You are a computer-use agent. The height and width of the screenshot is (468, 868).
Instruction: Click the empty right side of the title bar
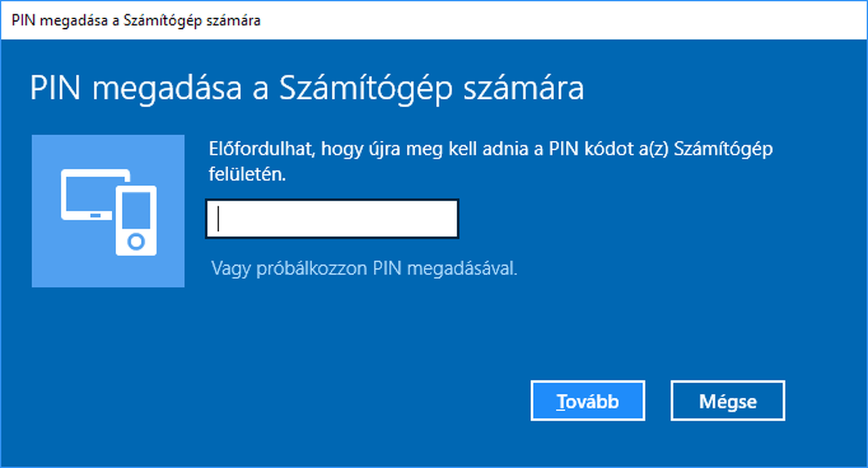610,20
